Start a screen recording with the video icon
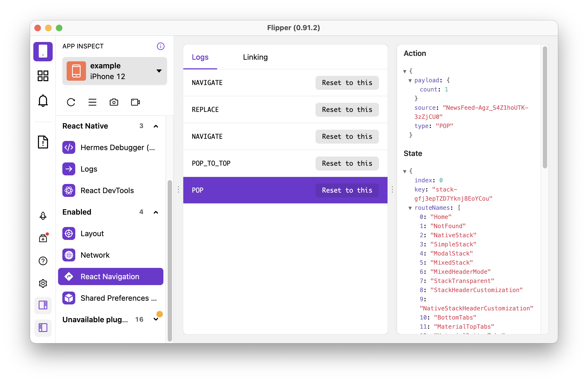 point(135,102)
